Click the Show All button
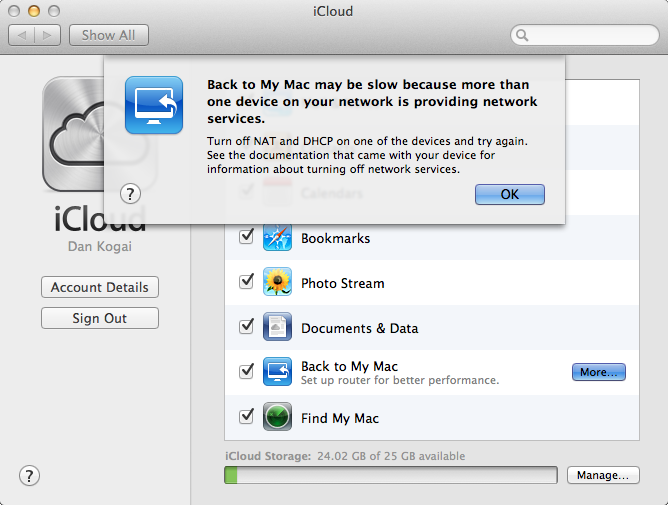This screenshot has height=505, width=668. (x=109, y=35)
